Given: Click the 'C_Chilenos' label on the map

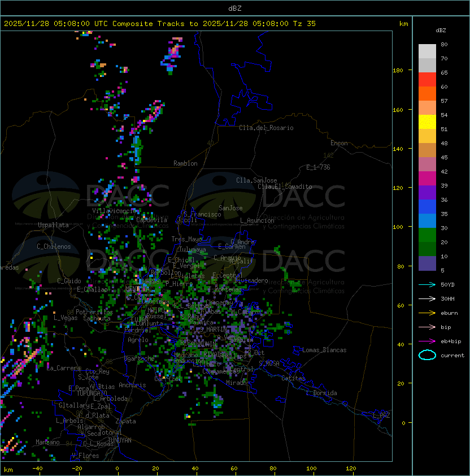Looking at the screenshot, I should (54, 246).
